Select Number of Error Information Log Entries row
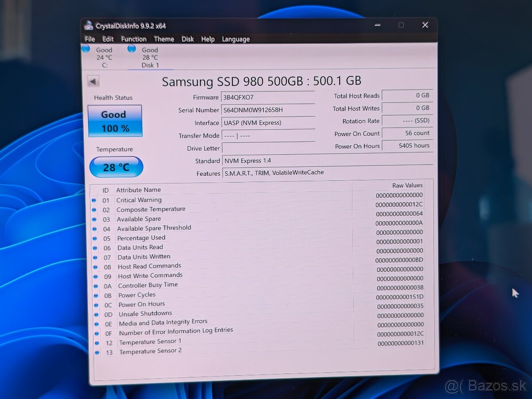 point(260,329)
